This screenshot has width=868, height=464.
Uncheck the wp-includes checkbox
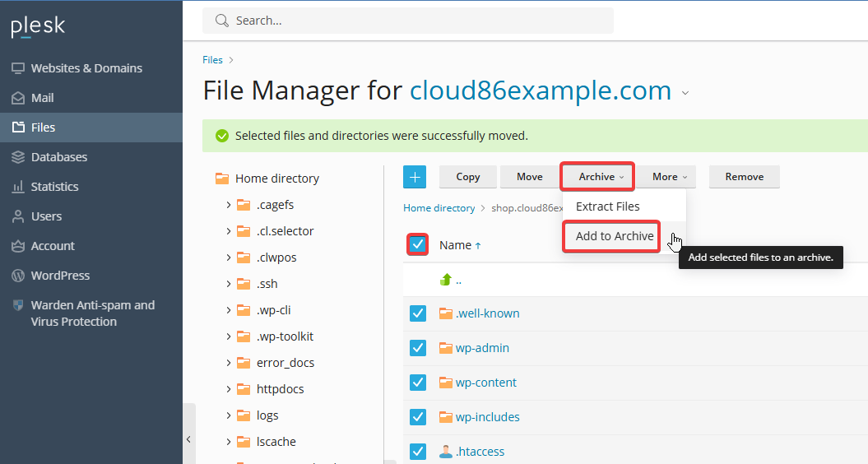click(417, 417)
